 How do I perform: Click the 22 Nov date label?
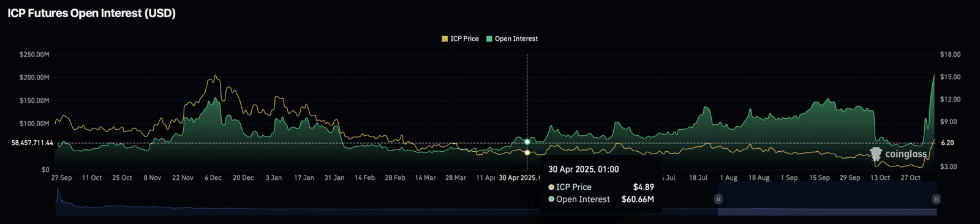tap(183, 177)
